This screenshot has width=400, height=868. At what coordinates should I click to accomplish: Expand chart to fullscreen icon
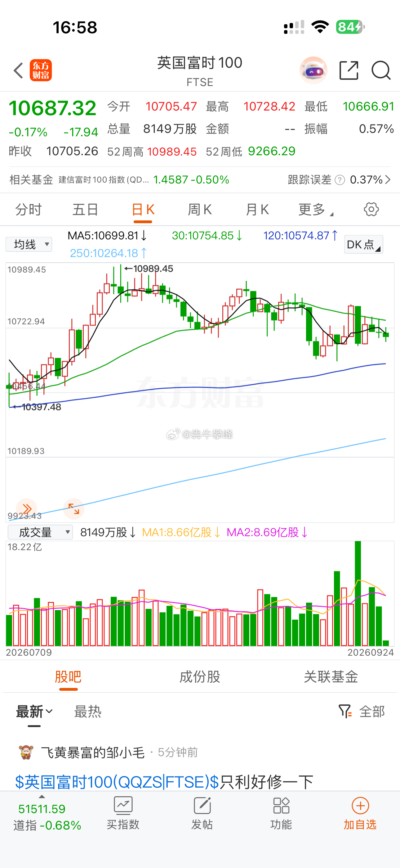coord(74,509)
